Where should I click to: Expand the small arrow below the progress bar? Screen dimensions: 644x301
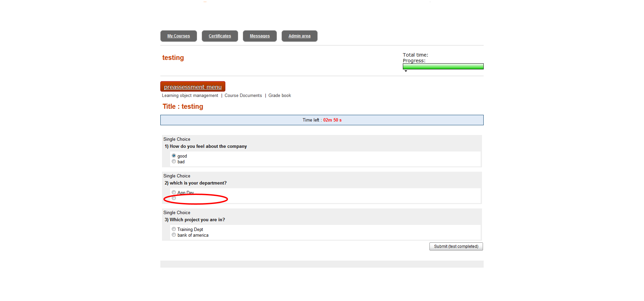tap(406, 71)
